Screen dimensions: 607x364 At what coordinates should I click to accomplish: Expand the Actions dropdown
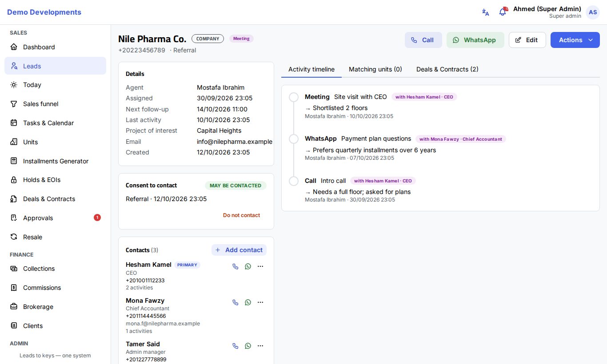pyautogui.click(x=575, y=40)
